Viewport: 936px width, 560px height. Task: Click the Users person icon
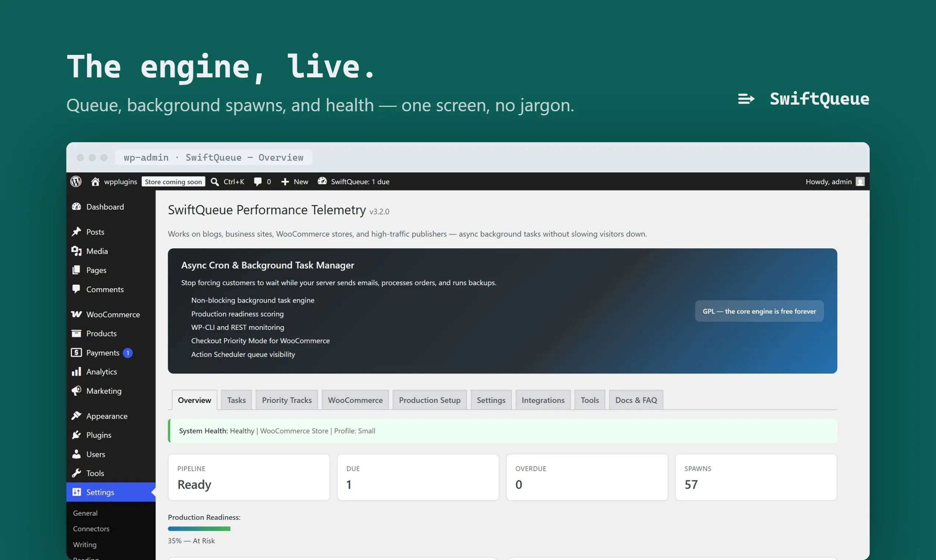click(x=77, y=454)
